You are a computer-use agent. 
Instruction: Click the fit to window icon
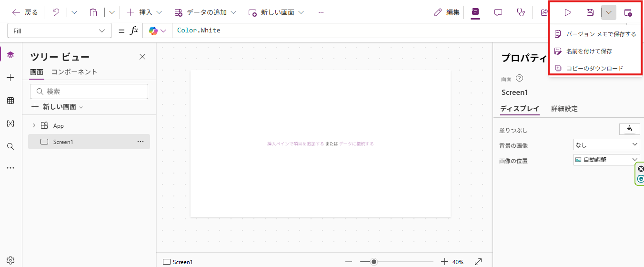point(479,262)
